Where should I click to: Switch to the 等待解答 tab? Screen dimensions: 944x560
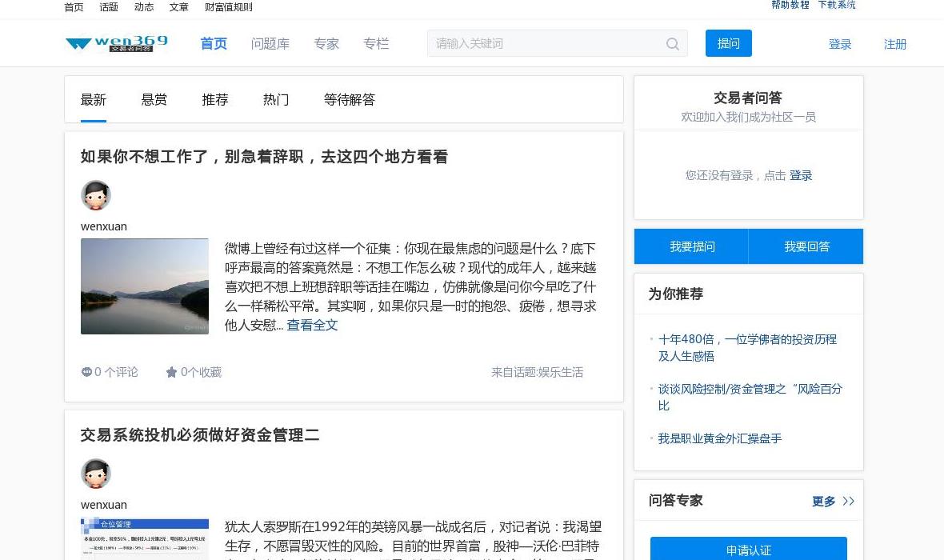(349, 100)
